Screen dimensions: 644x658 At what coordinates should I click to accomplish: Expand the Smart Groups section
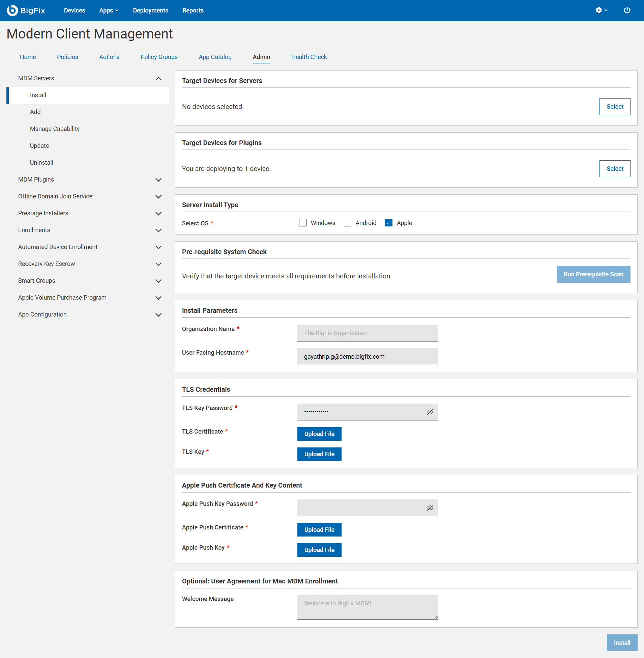(x=158, y=281)
